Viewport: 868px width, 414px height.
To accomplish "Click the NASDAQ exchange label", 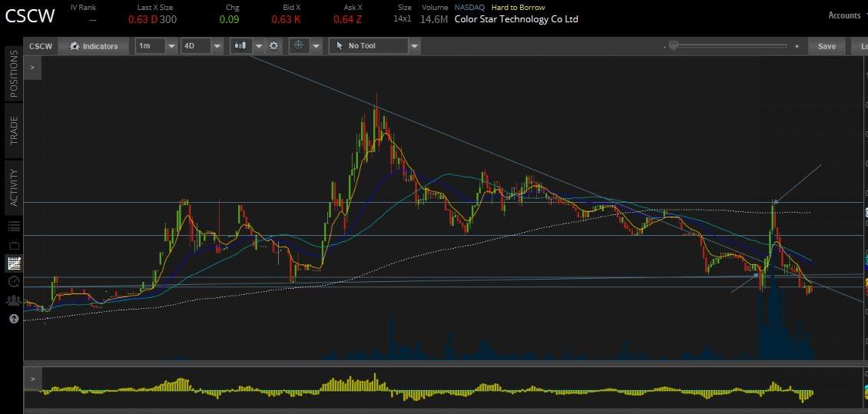I will point(469,7).
